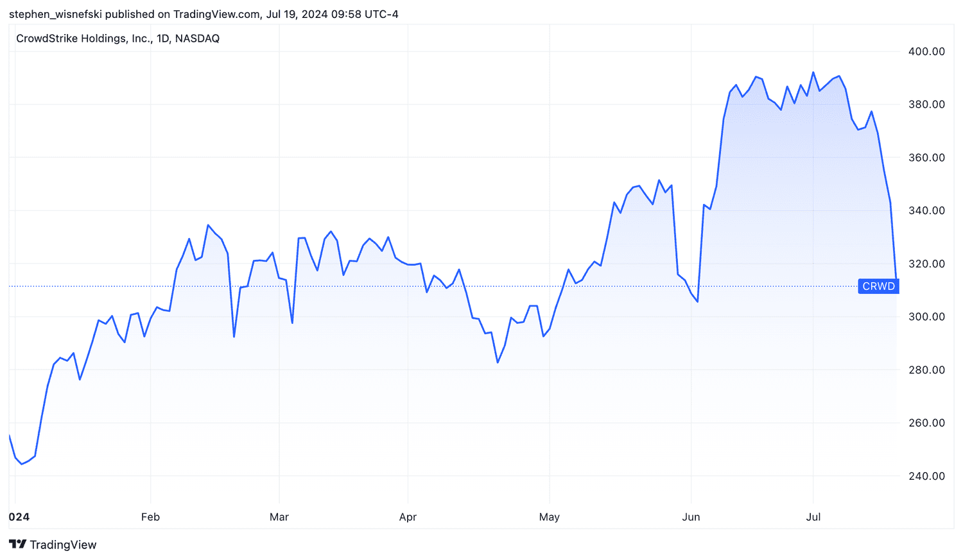Click the 280.00 price axis label
The width and height of the screenshot is (963, 560).
click(926, 370)
